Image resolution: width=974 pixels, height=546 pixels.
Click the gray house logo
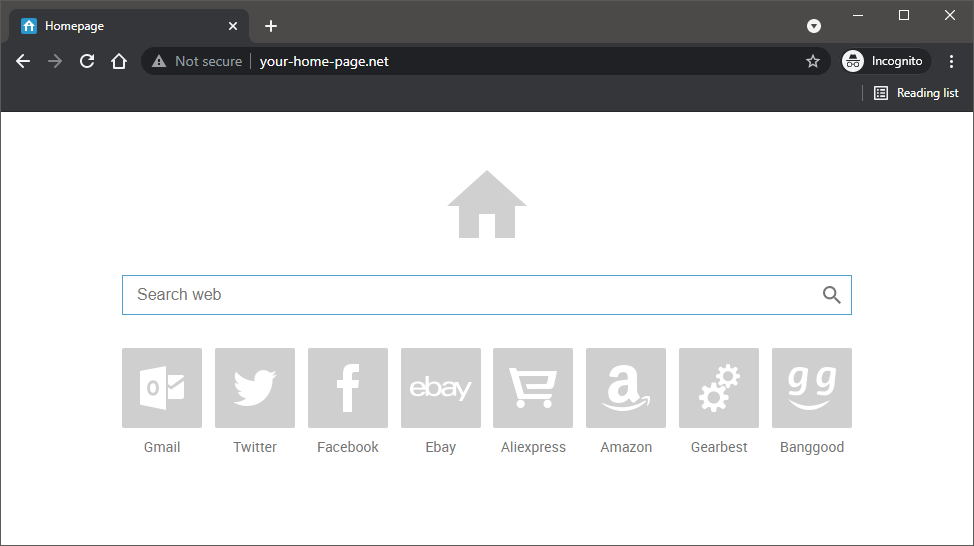tap(487, 205)
